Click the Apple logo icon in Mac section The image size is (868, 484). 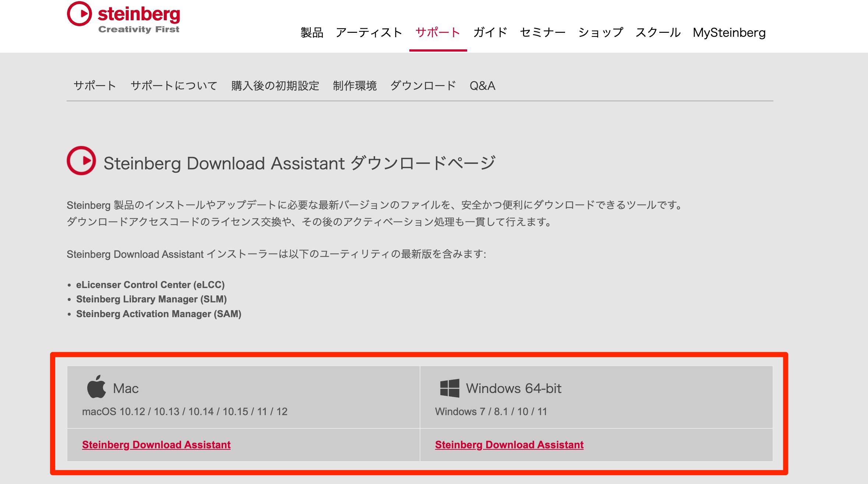[x=96, y=387]
